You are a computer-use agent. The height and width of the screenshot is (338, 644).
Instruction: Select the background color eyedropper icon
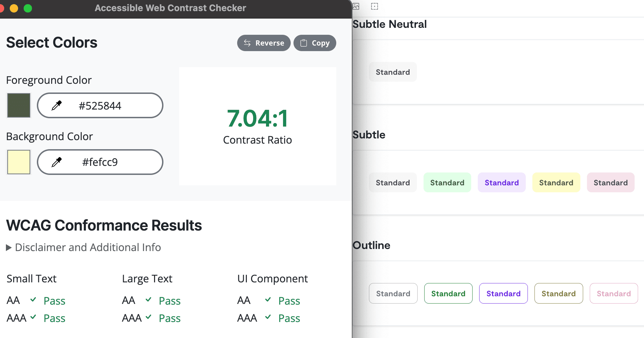pyautogui.click(x=58, y=162)
